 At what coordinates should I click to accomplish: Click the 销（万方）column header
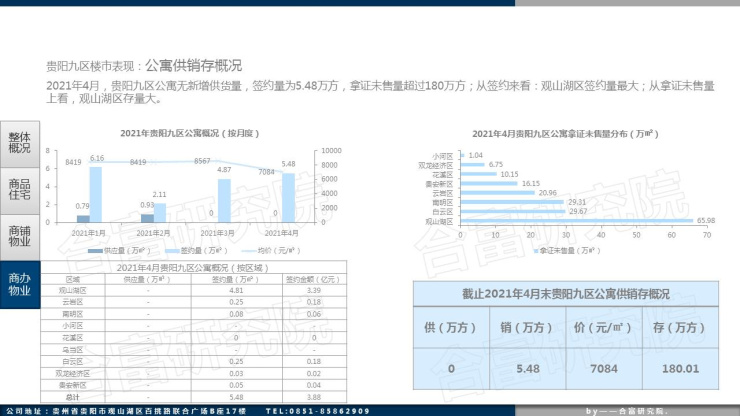(527, 327)
